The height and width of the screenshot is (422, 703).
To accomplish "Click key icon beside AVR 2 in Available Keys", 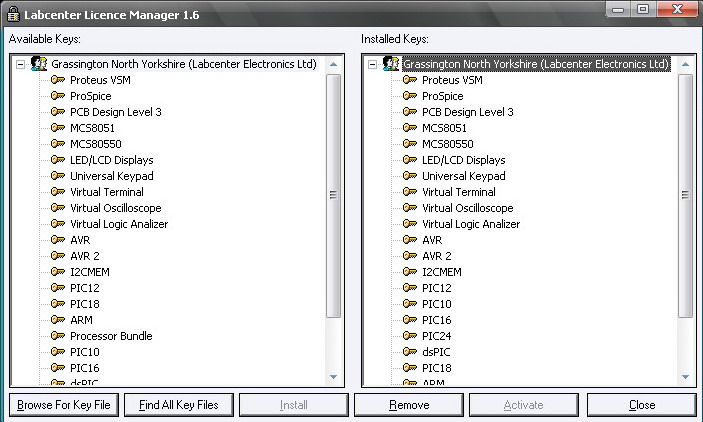I will (x=58, y=256).
